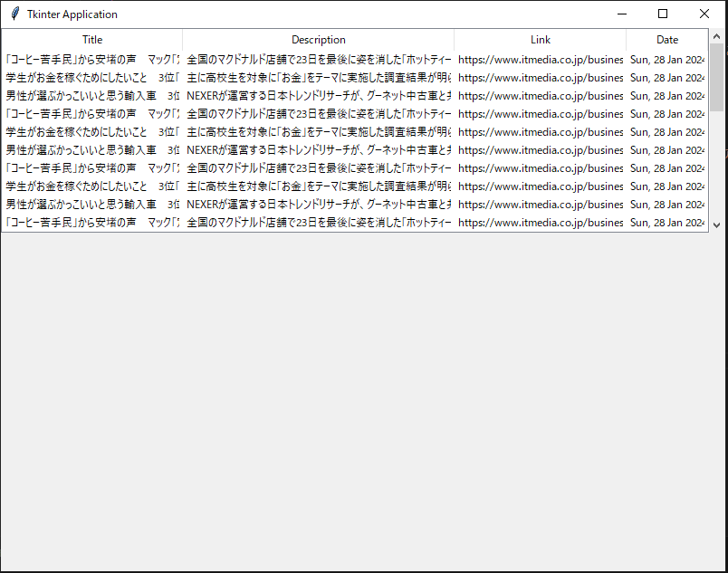The image size is (728, 573).
Task: Click the date cell in the fourth row
Action: click(667, 114)
